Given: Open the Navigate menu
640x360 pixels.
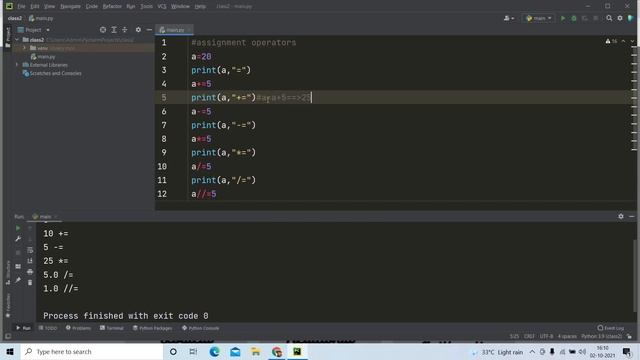Looking at the screenshot, I should [x=70, y=7].
